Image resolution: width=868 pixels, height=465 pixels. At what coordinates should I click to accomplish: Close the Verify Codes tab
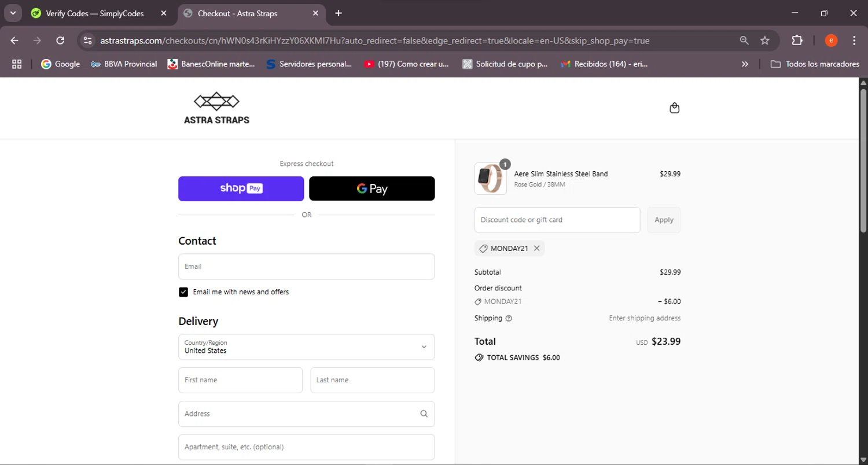click(x=164, y=13)
